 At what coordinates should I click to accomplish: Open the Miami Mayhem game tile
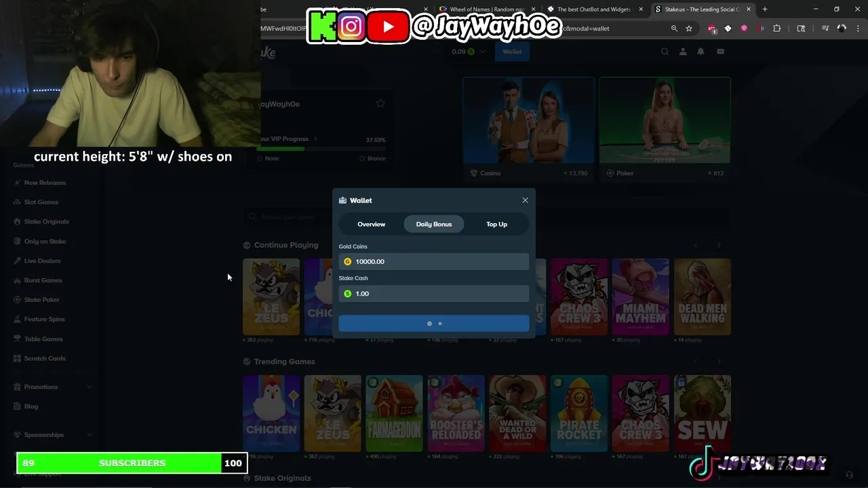(640, 297)
